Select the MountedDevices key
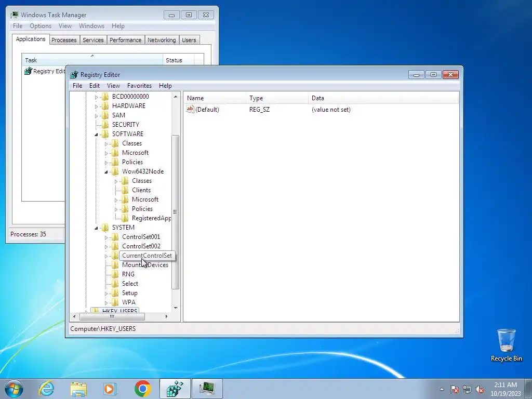 145,265
